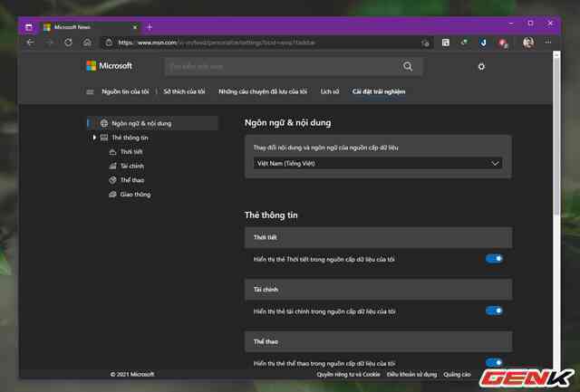Click the Thể thao section header

click(x=379, y=341)
